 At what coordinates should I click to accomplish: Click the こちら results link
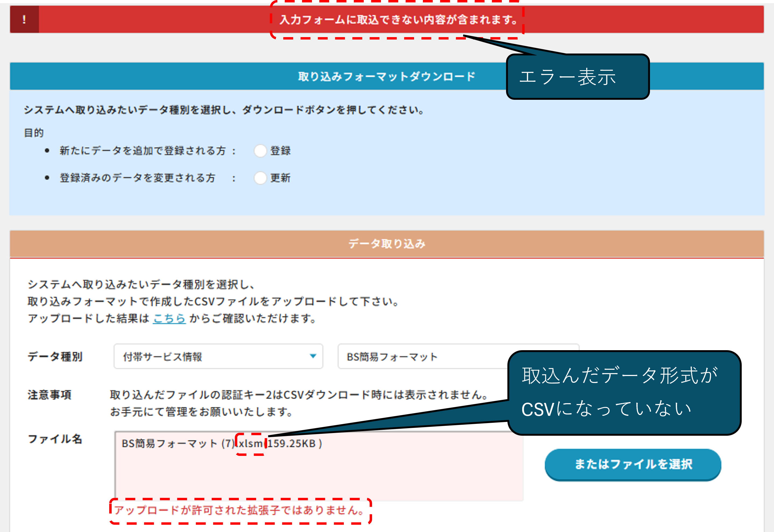click(x=169, y=318)
